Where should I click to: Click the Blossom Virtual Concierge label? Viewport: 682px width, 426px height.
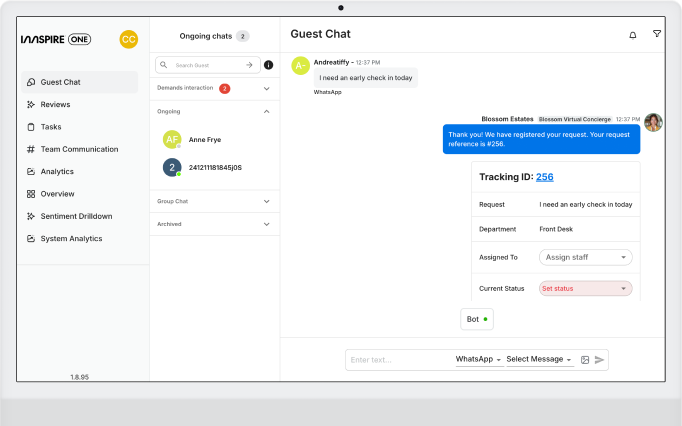[575, 119]
